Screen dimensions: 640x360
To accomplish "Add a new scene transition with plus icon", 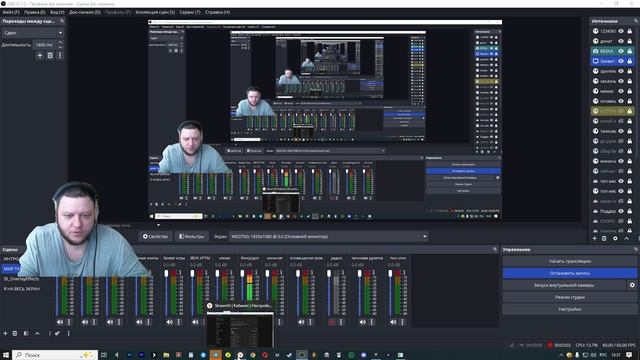I will (40, 56).
